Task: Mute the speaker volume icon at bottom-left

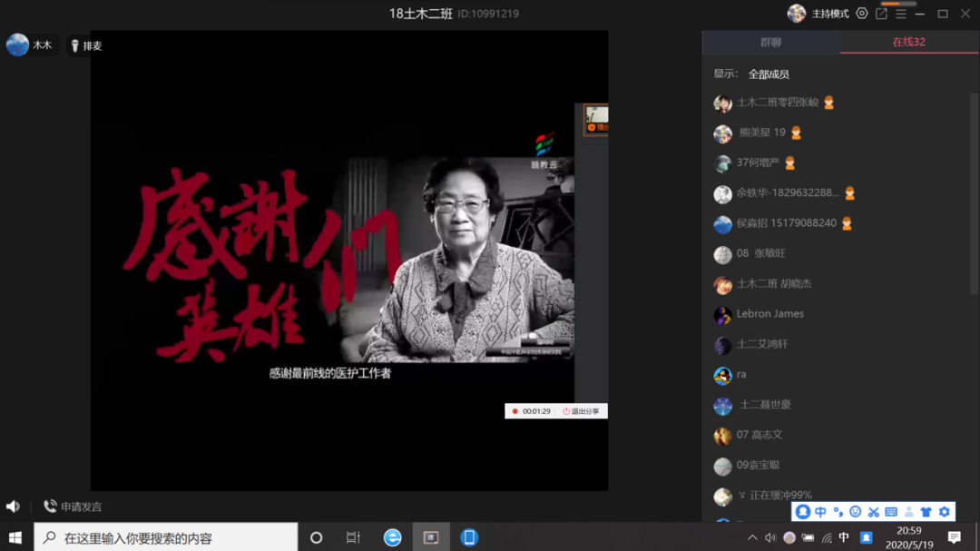Action: tap(13, 507)
